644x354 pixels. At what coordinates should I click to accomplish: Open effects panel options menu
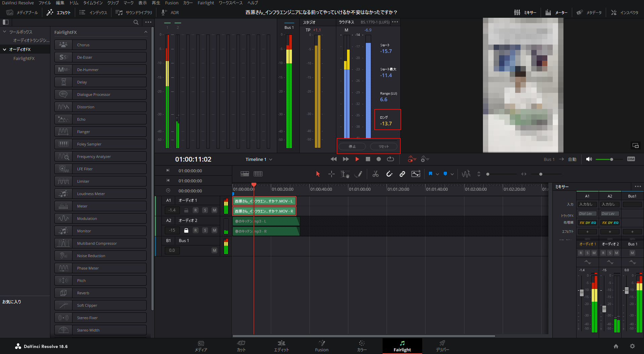[x=148, y=22]
